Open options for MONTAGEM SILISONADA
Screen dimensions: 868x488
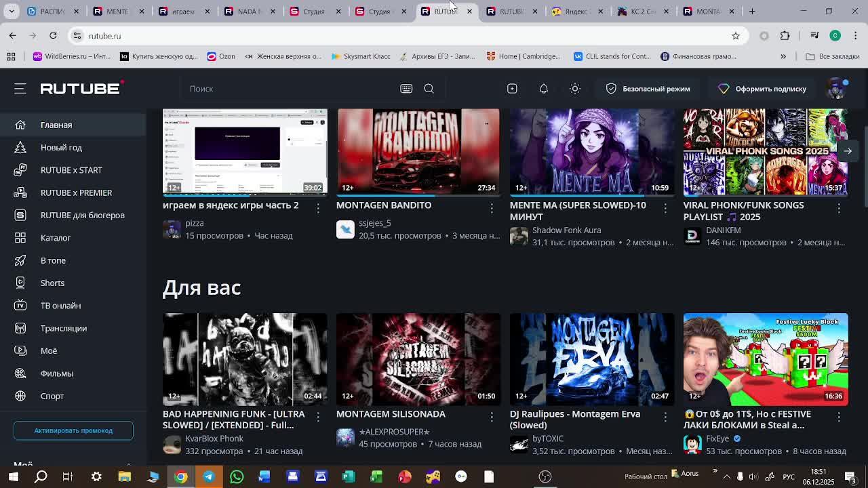(492, 418)
